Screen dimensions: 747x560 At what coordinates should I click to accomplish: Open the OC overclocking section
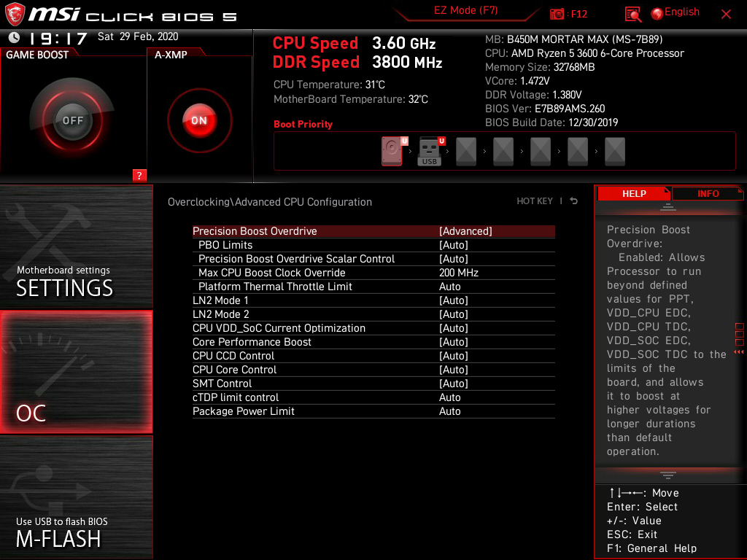[76, 372]
